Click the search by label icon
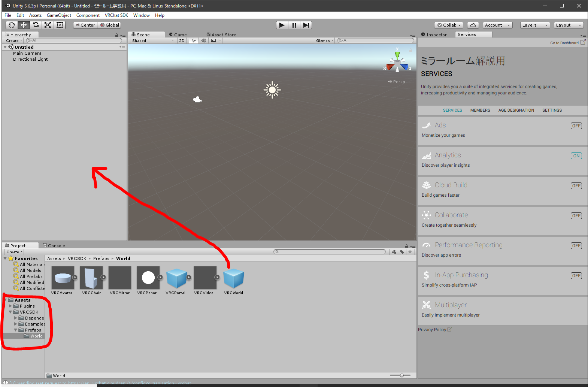This screenshot has height=387, width=588. pos(402,252)
